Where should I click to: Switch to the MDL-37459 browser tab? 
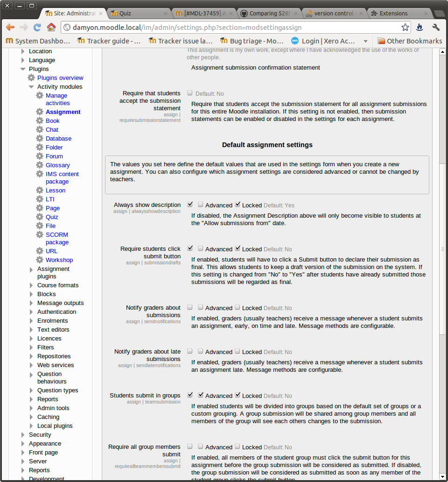click(x=203, y=13)
